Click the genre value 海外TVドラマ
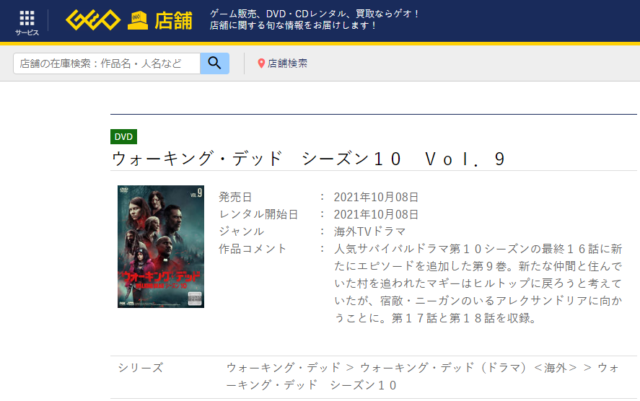 [x=370, y=232]
